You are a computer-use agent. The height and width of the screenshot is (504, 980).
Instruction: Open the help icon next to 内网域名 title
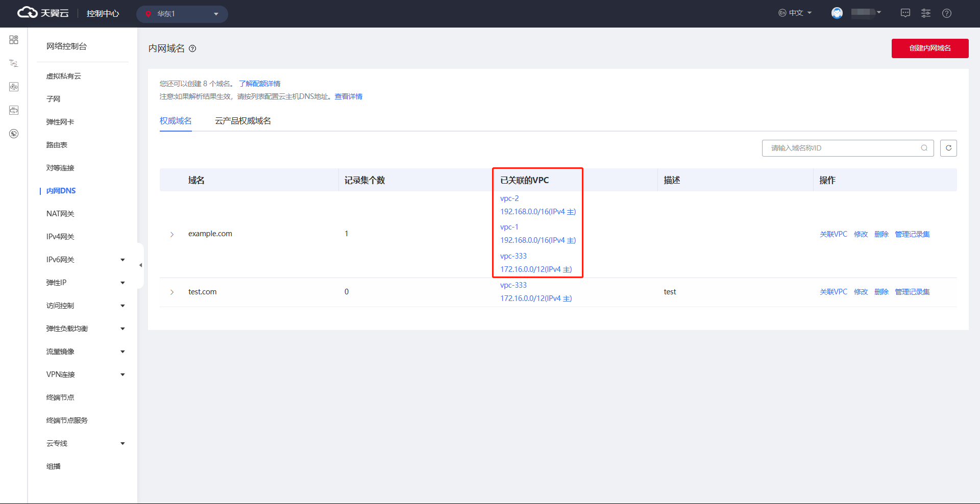pos(192,48)
